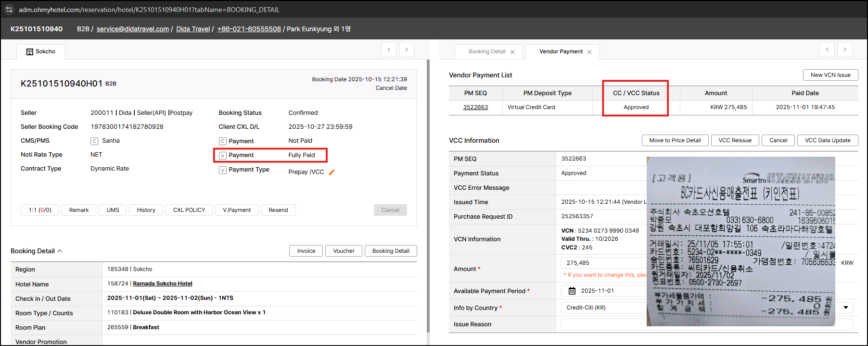Screen dimensions: 868x346
Task: Close the Booking Detail tab with X
Action: pyautogui.click(x=512, y=52)
